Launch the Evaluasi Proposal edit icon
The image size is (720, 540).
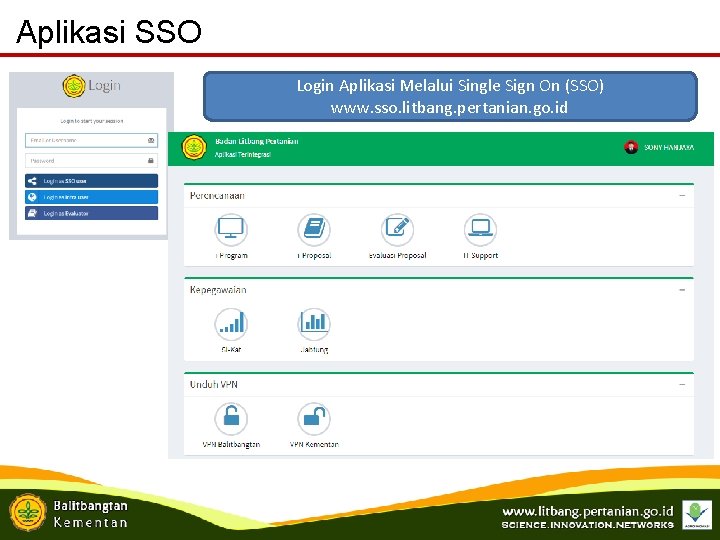397,229
